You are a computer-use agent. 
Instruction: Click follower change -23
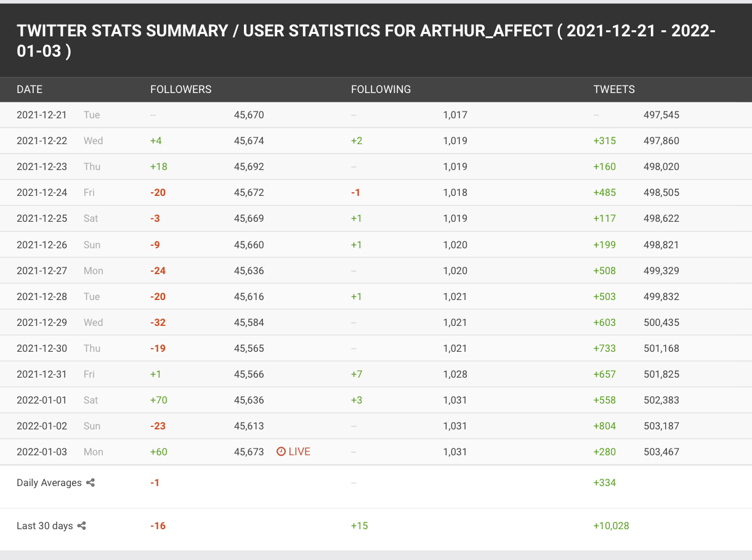[158, 426]
